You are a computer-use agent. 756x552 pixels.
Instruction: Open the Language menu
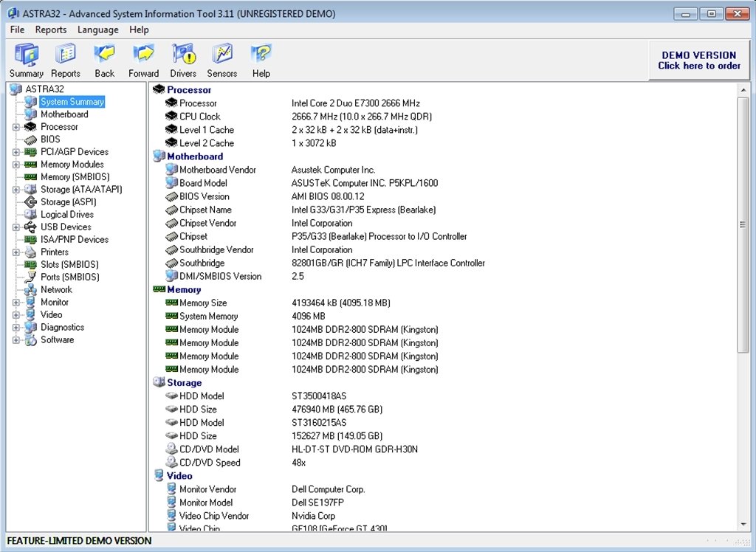pyautogui.click(x=98, y=30)
